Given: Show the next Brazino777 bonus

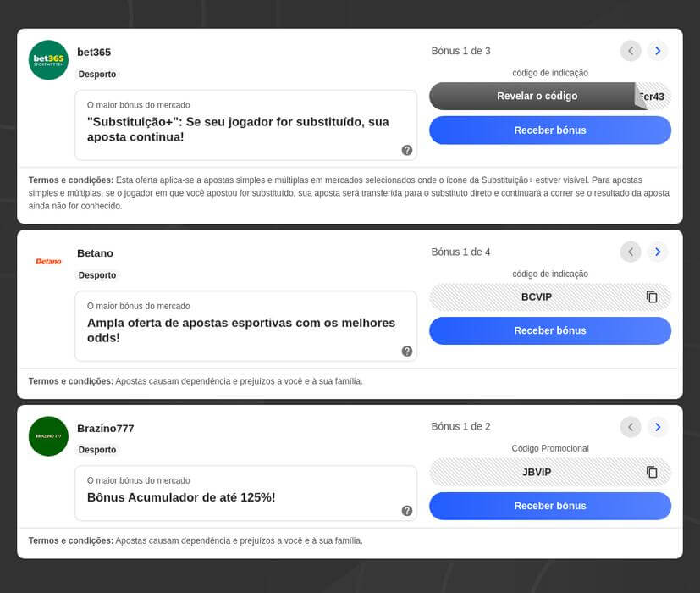Looking at the screenshot, I should pos(658,427).
